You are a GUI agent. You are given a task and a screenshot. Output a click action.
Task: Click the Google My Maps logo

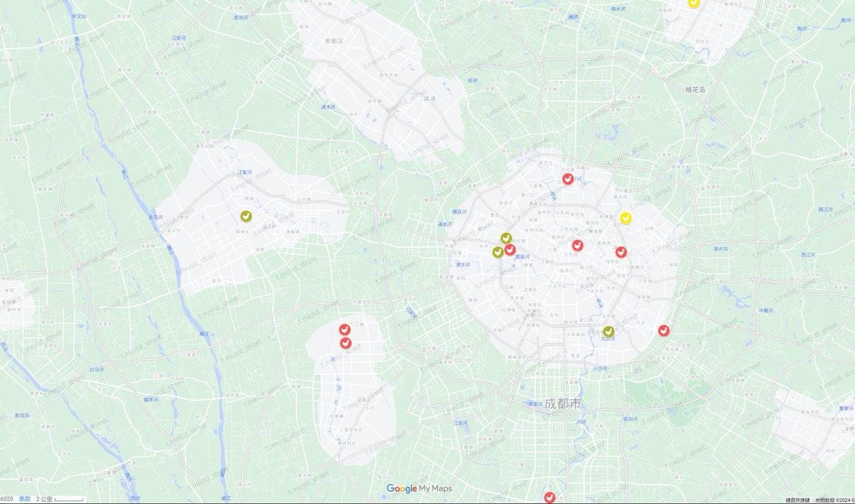pos(419,488)
